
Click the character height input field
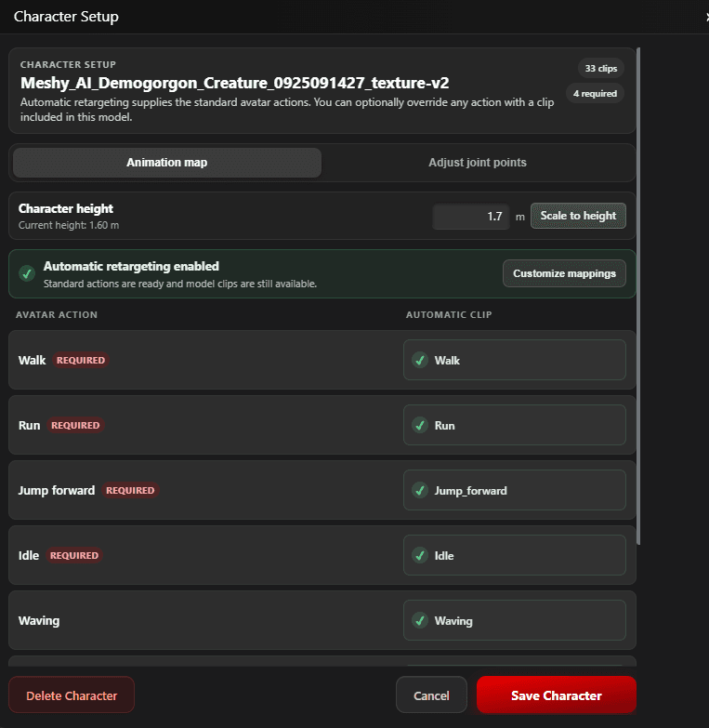tap(471, 217)
